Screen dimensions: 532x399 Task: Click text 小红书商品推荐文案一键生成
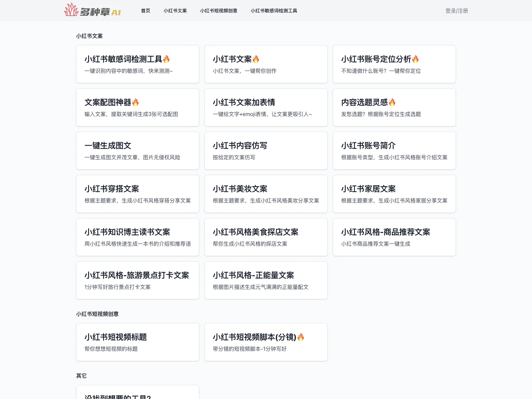[x=376, y=244]
